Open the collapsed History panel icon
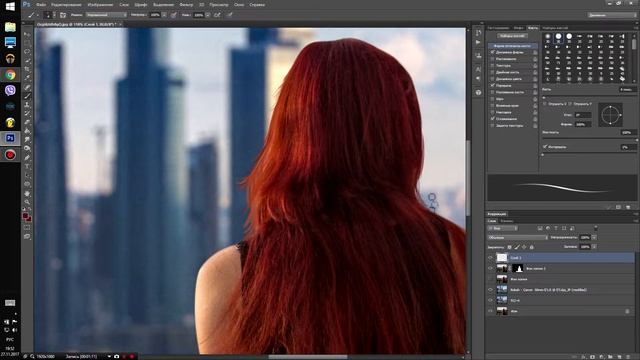Image resolution: width=640 pixels, height=360 pixels. pos(478,32)
